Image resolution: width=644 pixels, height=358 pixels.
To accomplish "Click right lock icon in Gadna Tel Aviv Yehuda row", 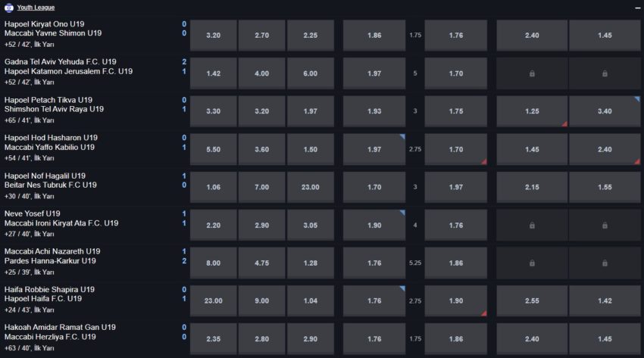I will [x=605, y=73].
